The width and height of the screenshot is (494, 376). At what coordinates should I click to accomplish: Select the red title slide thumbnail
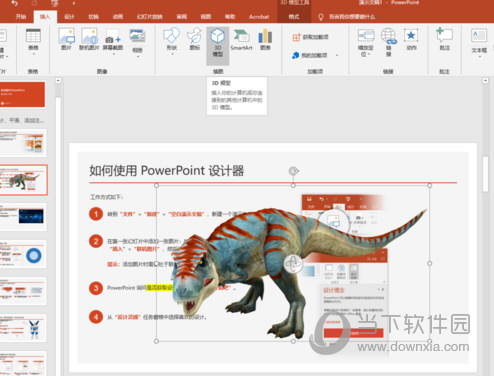tap(23, 95)
